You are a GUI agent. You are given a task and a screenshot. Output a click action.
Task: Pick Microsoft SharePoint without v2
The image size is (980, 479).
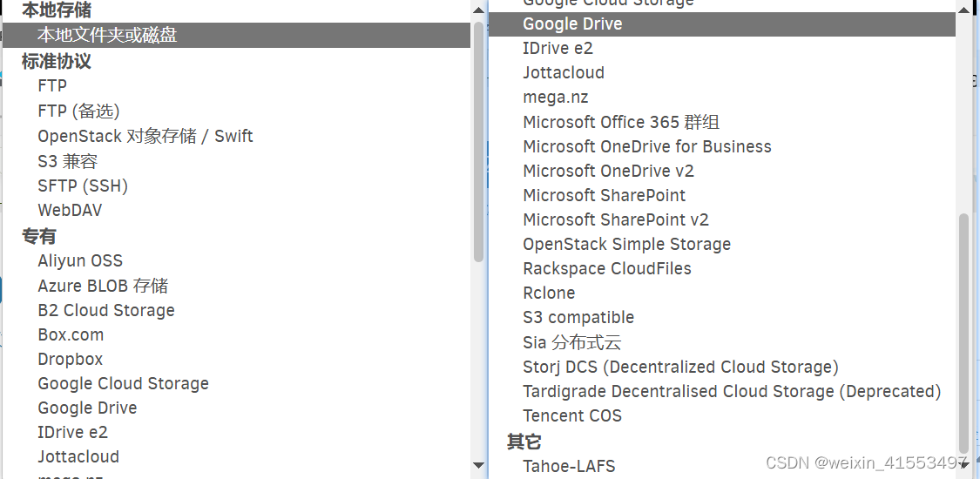tap(604, 195)
